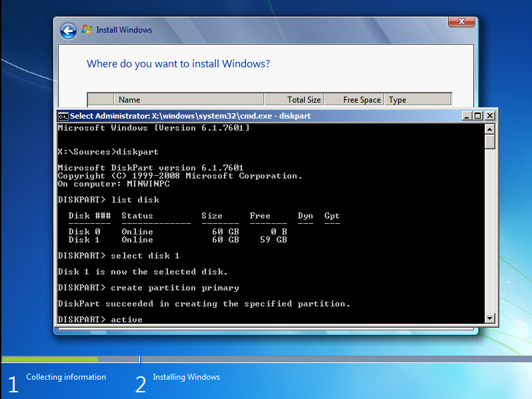Maximize the diskpart command prompt window
Image resolution: width=532 pixels, height=399 pixels.
coord(477,116)
